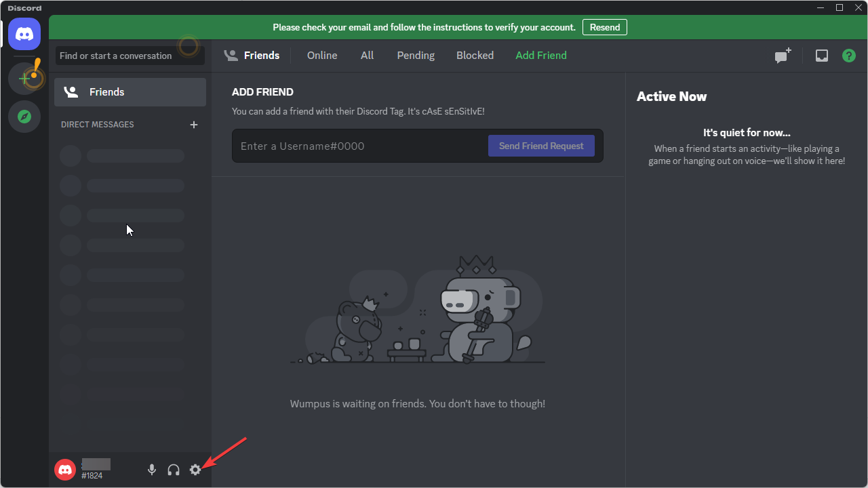Switch to the Online tab
Image resolution: width=868 pixels, height=488 pixels.
[x=322, y=56]
